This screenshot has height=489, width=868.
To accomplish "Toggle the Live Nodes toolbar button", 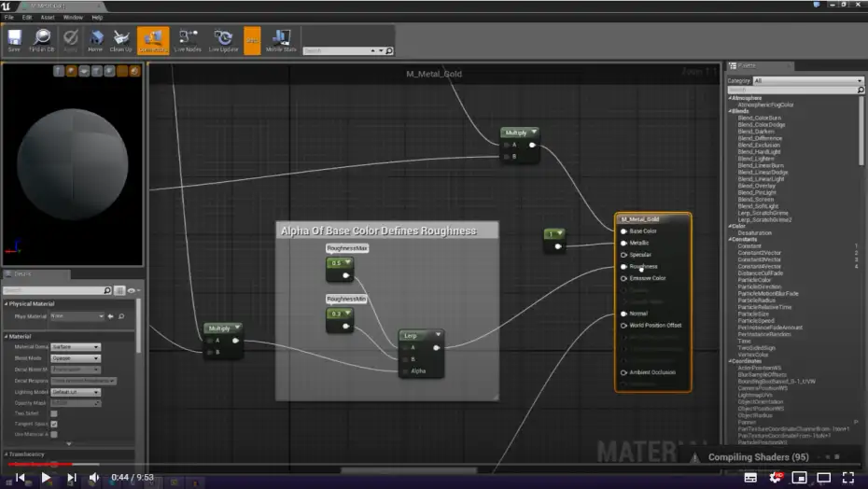I will pos(188,41).
